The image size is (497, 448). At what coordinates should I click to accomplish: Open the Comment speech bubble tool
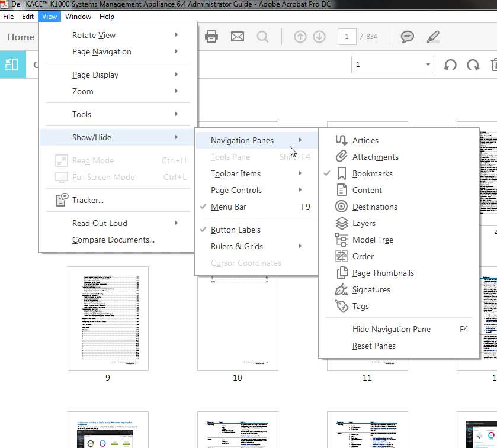point(408,37)
